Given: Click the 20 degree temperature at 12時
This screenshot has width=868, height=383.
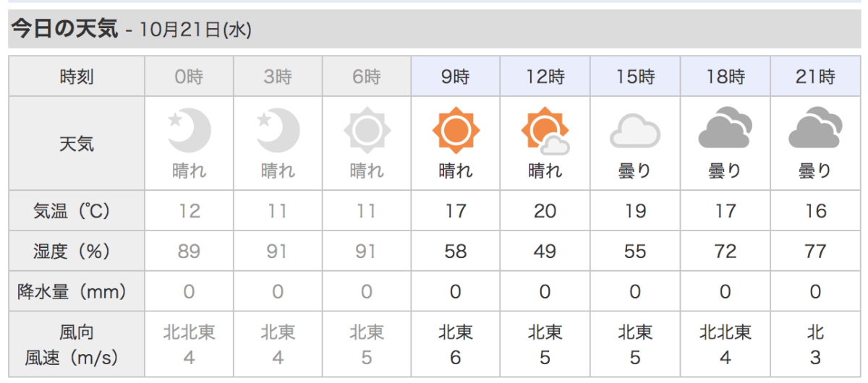Looking at the screenshot, I should pos(545,211).
